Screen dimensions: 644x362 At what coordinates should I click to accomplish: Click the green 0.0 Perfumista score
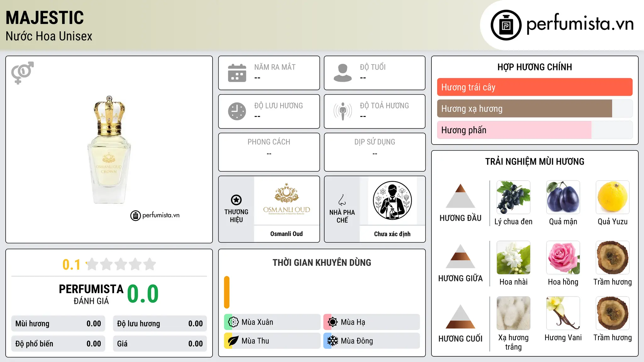pyautogui.click(x=143, y=294)
